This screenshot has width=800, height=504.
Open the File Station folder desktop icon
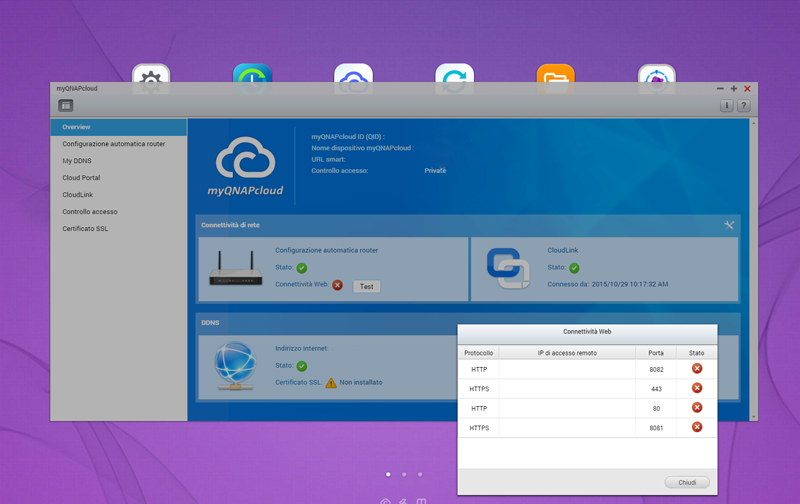[555, 78]
